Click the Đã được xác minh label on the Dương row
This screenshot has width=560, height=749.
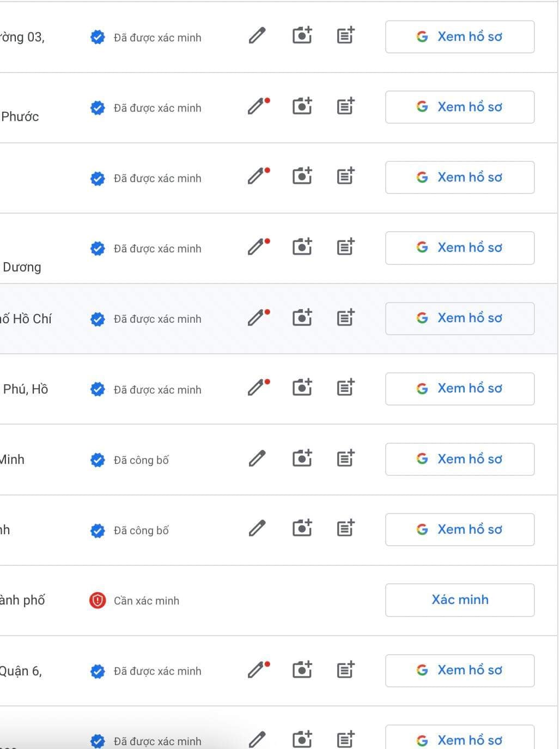(157, 248)
